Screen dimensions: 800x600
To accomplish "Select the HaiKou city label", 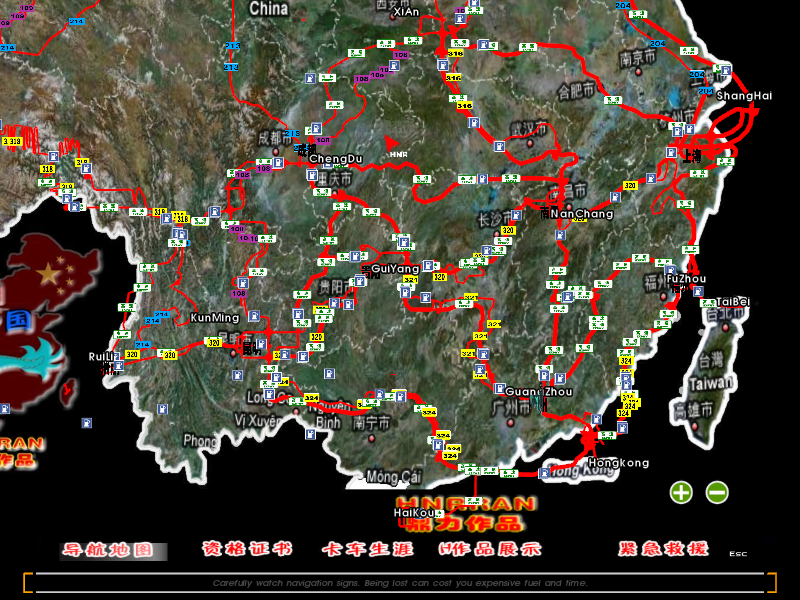I will [x=414, y=512].
